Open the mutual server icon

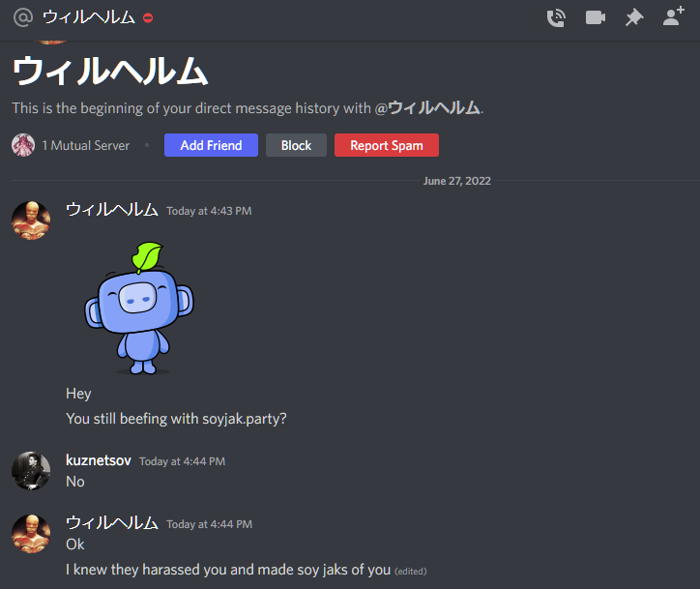[23, 145]
